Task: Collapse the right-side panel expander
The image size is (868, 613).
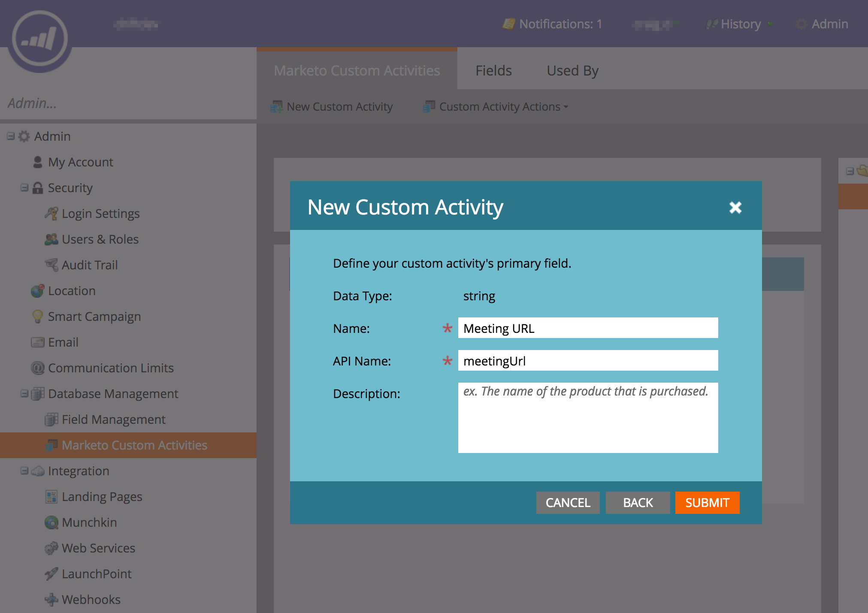Action: (850, 171)
